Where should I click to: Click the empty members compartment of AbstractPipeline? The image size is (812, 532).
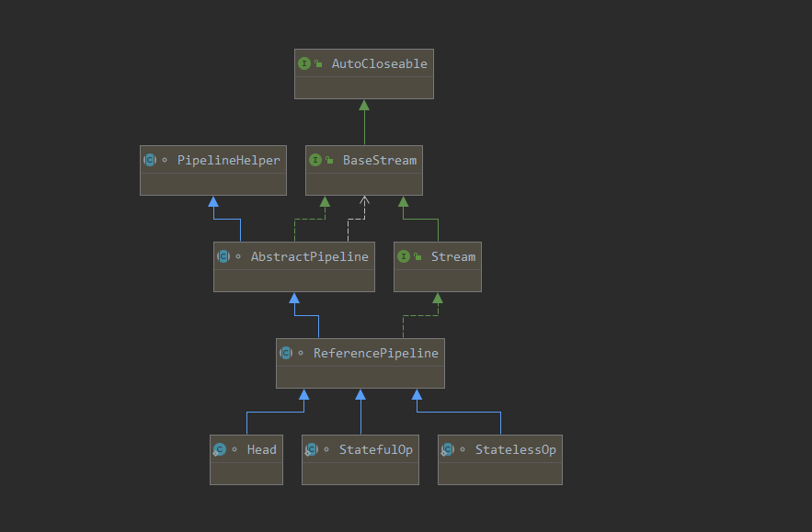pos(294,280)
